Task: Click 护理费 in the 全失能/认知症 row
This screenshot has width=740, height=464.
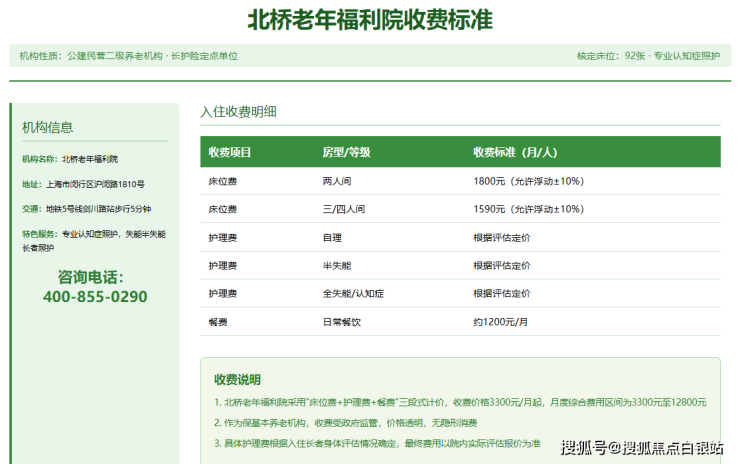Action: [223, 294]
